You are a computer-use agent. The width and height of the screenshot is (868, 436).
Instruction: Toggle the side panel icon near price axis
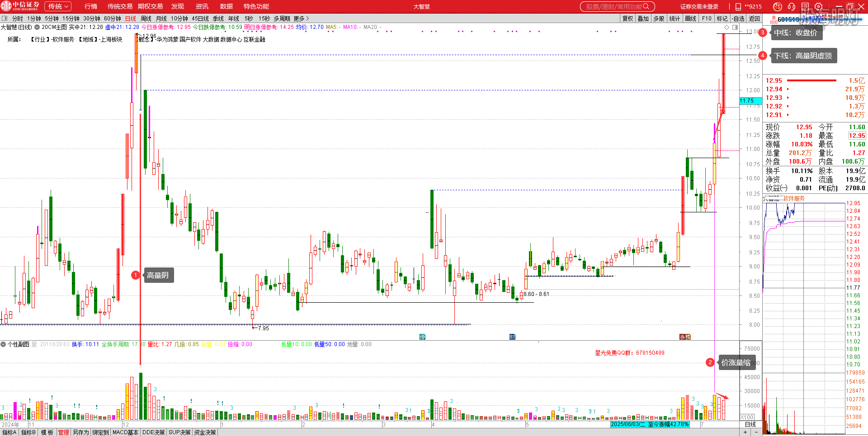pyautogui.click(x=735, y=27)
